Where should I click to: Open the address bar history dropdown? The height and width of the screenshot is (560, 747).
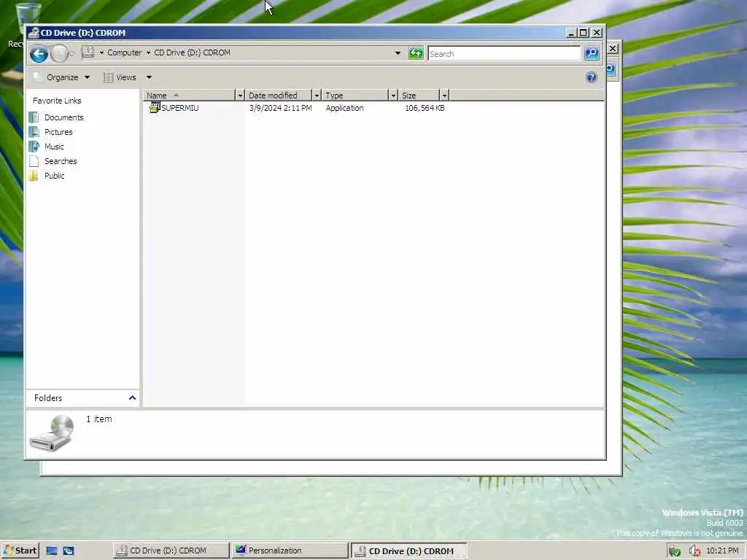coord(398,53)
